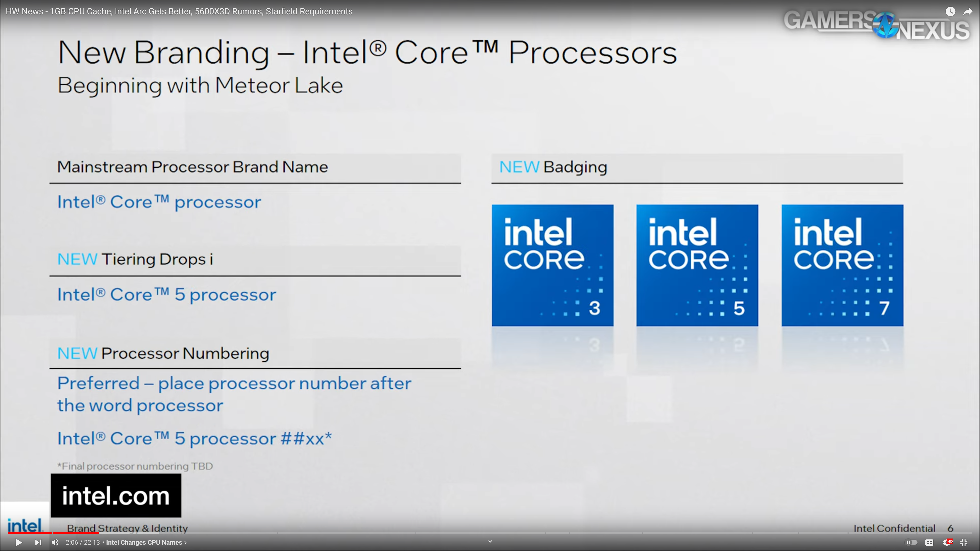Skip to the next video
The image size is (980, 551).
[x=38, y=542]
